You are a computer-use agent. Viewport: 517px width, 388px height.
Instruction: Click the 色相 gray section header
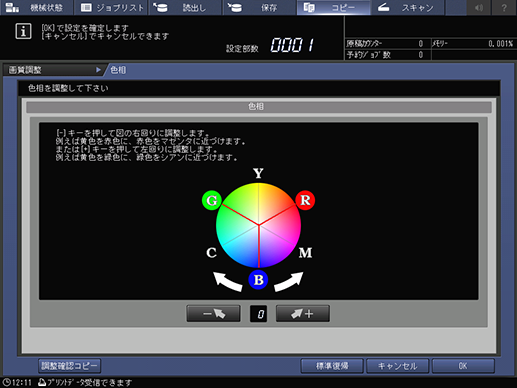259,107
